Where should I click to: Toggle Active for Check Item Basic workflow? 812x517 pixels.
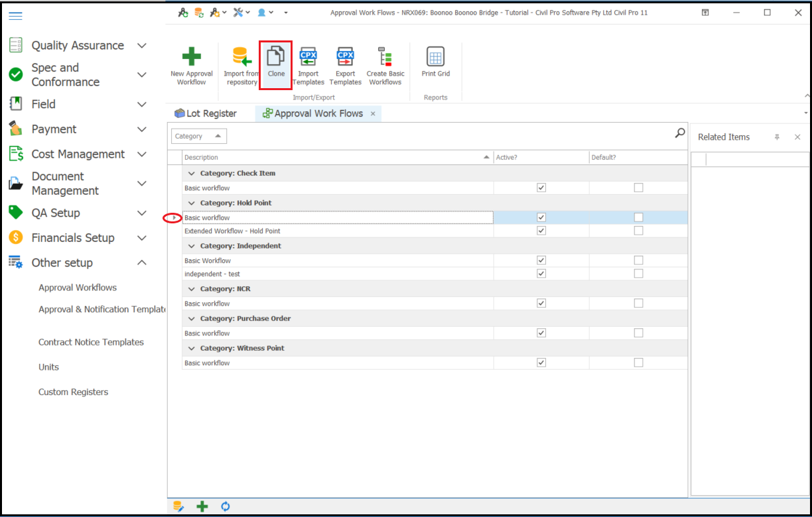click(x=541, y=188)
